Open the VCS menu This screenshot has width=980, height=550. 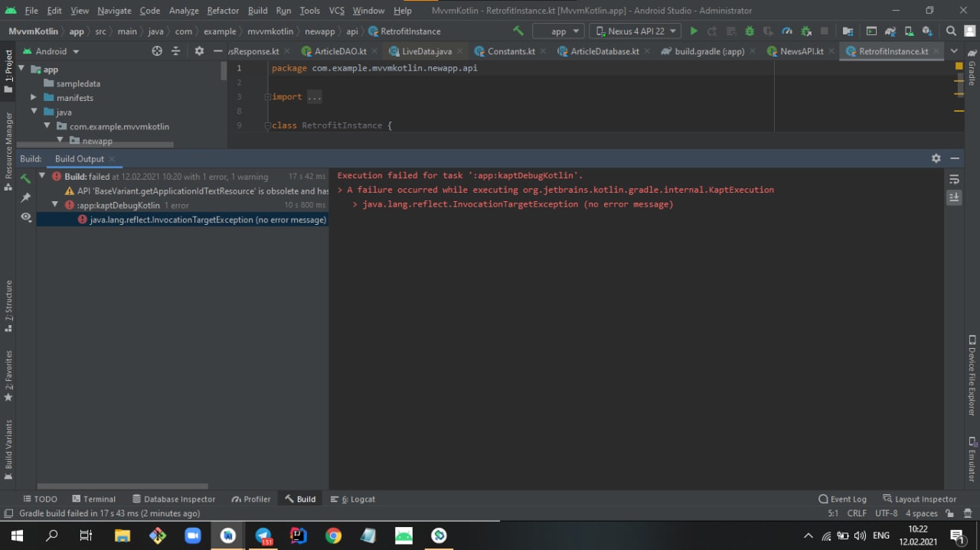click(337, 11)
